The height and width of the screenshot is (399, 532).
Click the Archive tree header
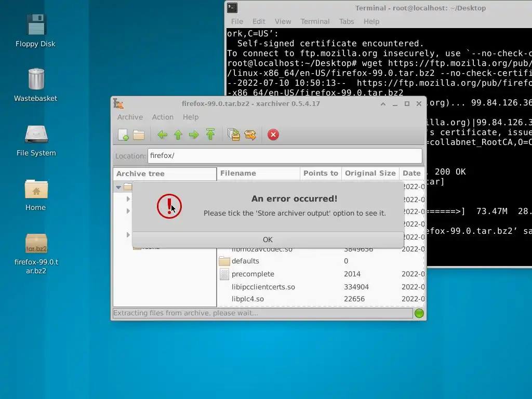[165, 174]
